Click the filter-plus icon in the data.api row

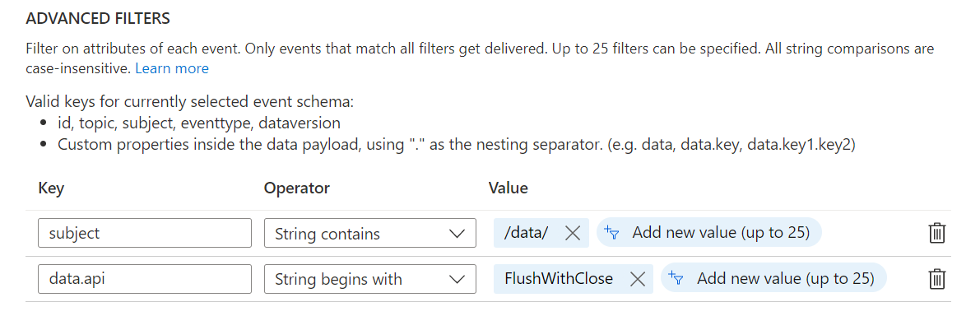(x=676, y=278)
